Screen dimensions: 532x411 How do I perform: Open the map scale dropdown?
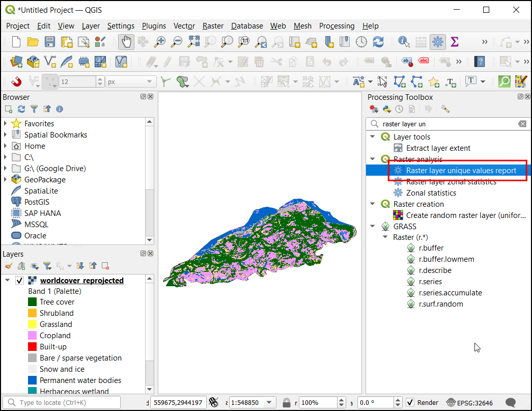coord(269,402)
